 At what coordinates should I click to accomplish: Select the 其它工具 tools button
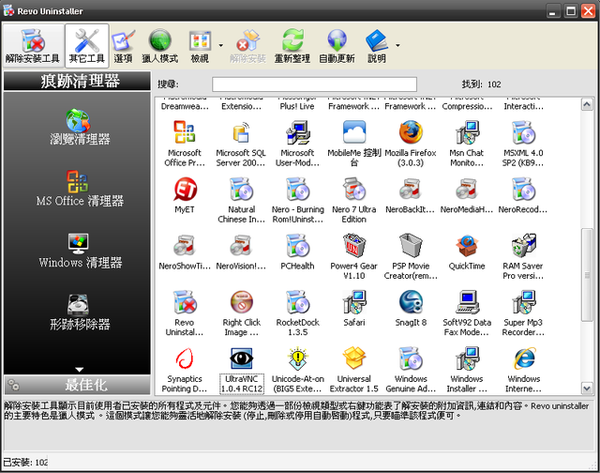[87, 46]
